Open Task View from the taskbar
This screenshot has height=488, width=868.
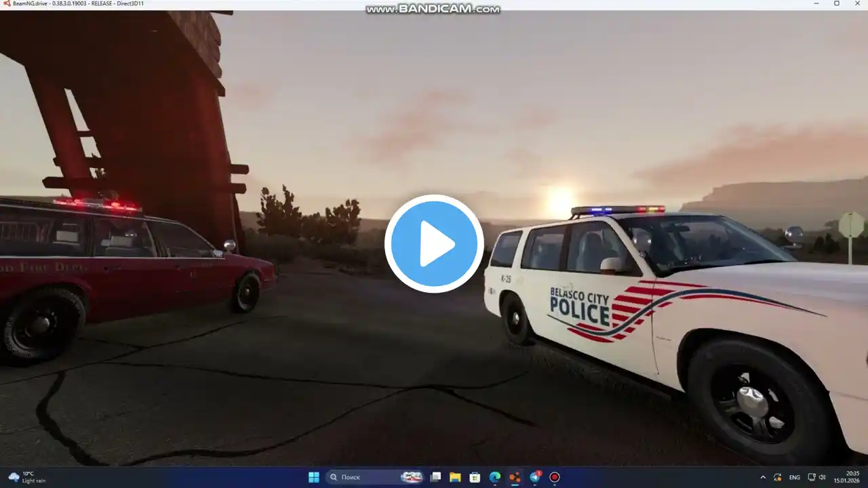point(436,477)
